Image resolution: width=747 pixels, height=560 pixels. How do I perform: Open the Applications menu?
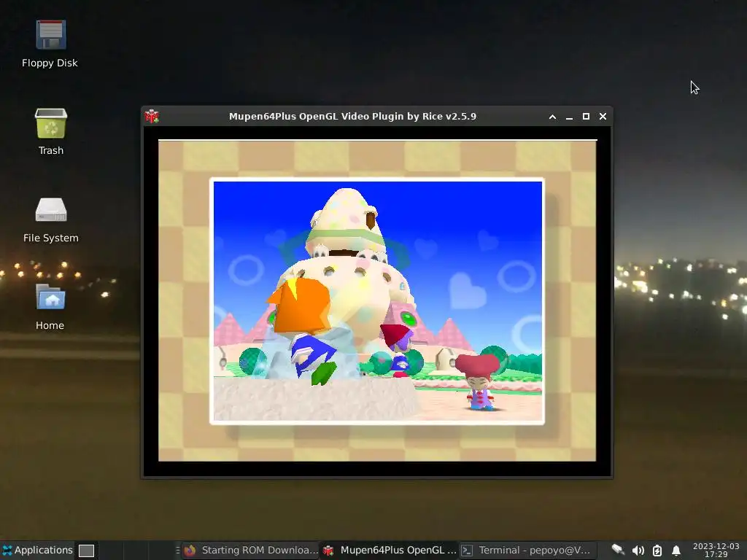coord(37,550)
